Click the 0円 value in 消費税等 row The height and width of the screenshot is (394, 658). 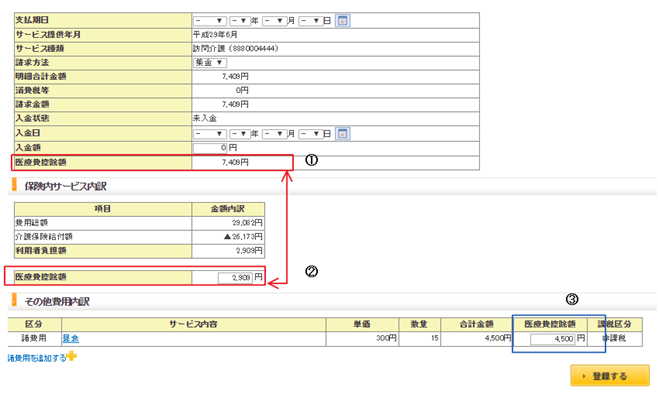pos(242,90)
